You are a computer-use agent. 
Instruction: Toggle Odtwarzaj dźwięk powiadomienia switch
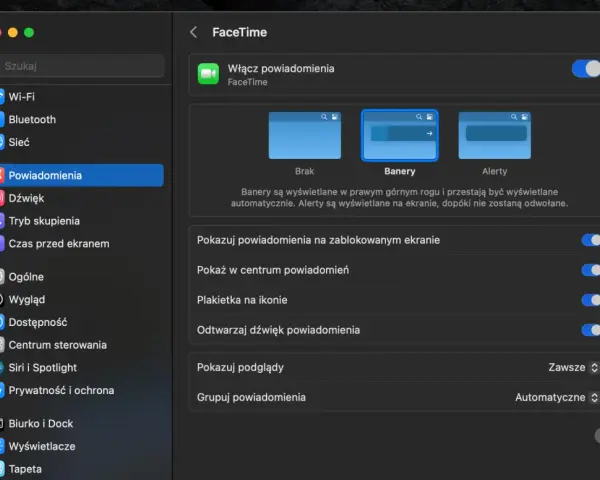591,330
